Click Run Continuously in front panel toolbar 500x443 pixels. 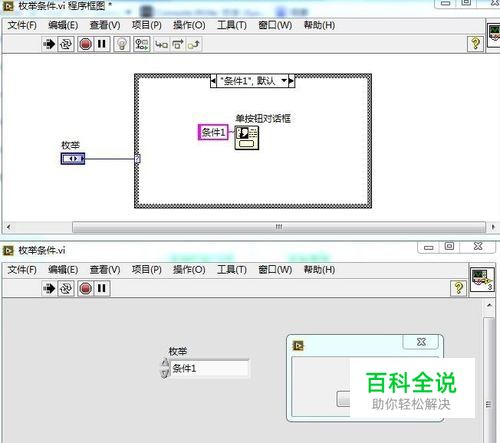(66, 288)
